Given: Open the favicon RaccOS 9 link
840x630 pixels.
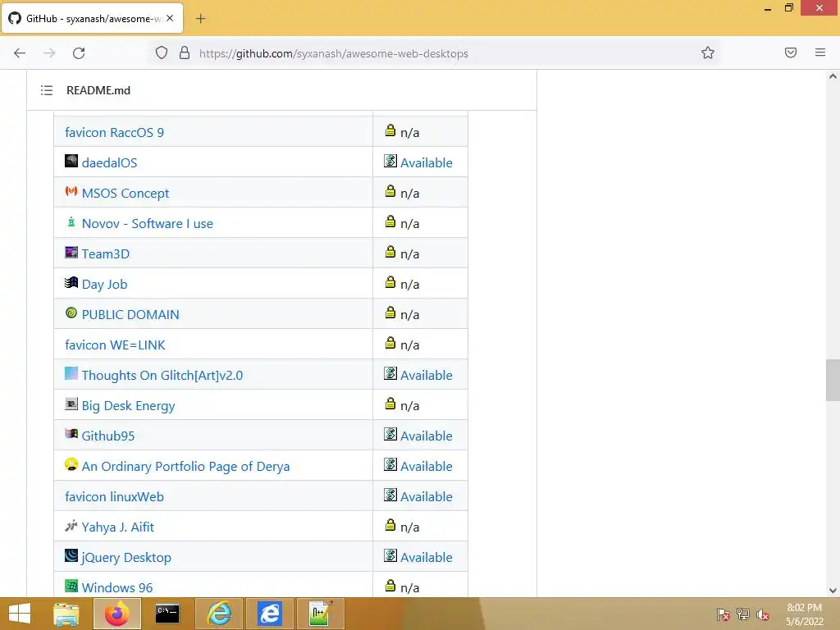Looking at the screenshot, I should [114, 132].
